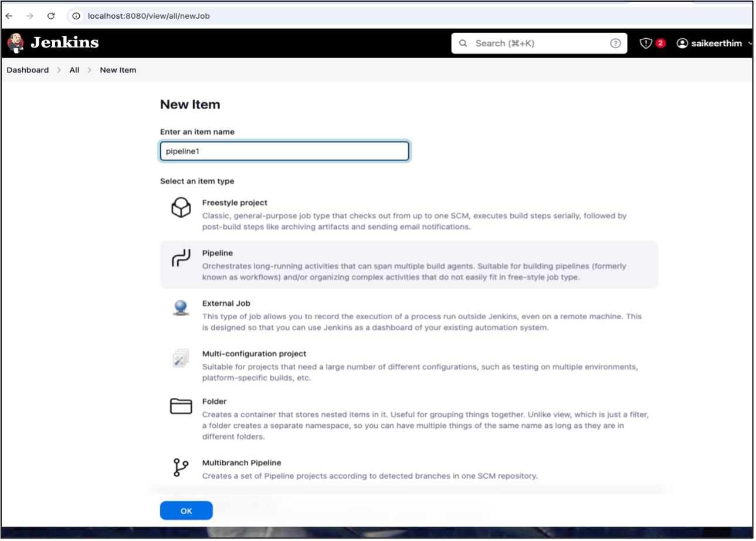The image size is (756, 541).
Task: Click the Folder item type icon
Action: [181, 405]
